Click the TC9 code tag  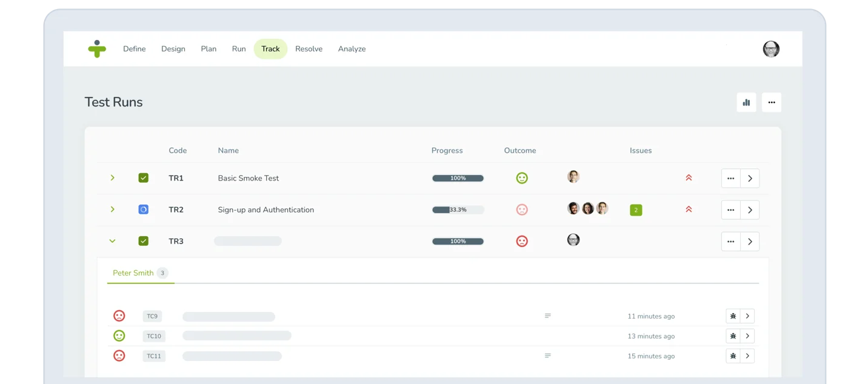152,316
